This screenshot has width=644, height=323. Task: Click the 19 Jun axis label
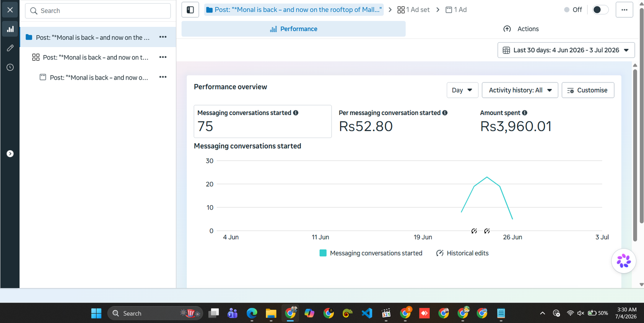tap(423, 237)
